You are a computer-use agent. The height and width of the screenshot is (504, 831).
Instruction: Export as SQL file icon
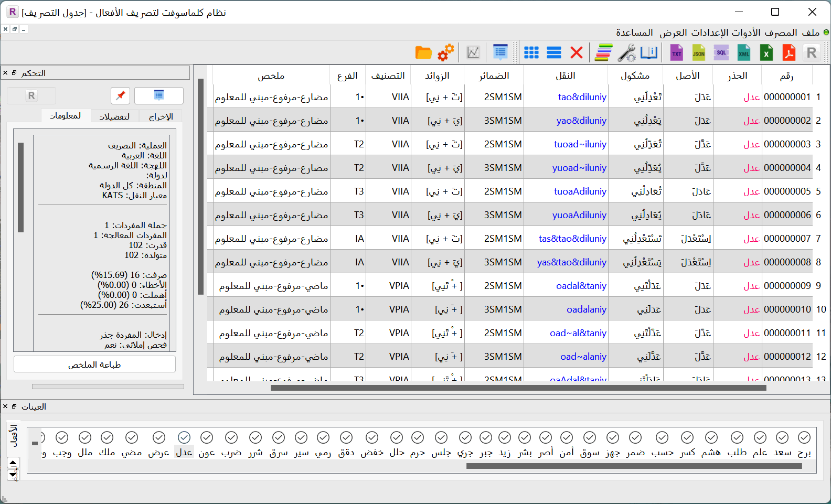(721, 52)
